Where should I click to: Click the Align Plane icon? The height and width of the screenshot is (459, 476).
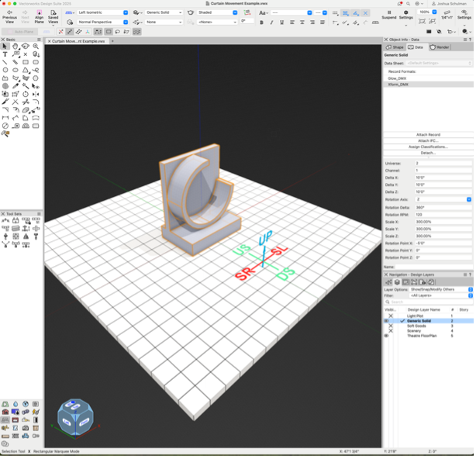39,13
